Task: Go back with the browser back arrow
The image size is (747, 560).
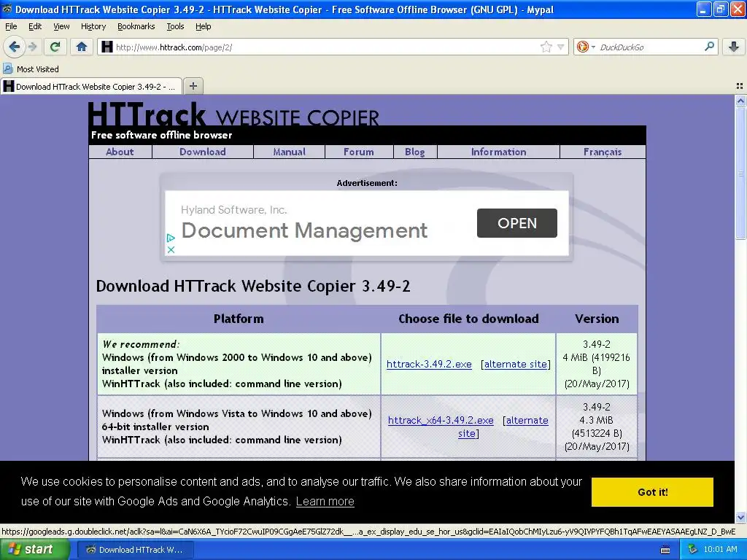Action: point(15,47)
